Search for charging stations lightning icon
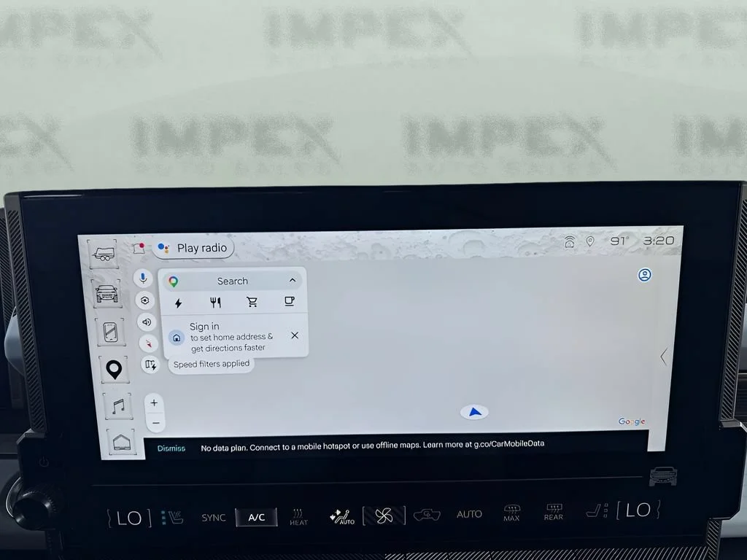This screenshot has width=747, height=560. tap(178, 303)
